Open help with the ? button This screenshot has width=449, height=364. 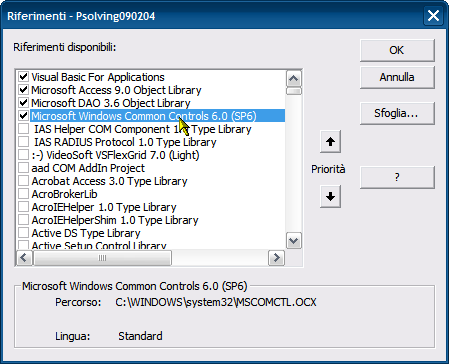pos(397,177)
